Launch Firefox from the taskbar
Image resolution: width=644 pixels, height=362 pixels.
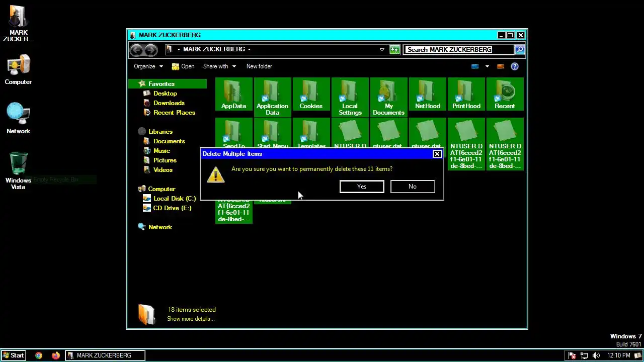click(55, 355)
